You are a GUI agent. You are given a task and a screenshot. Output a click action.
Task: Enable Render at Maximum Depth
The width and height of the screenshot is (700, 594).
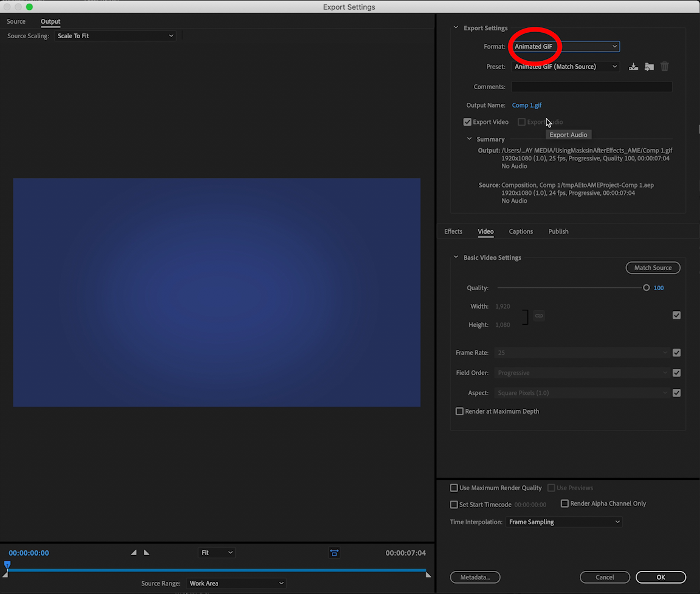point(460,411)
